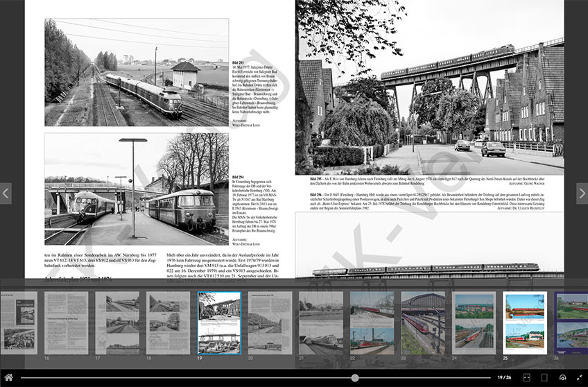Open the page 17 thumbnail

pos(117,323)
